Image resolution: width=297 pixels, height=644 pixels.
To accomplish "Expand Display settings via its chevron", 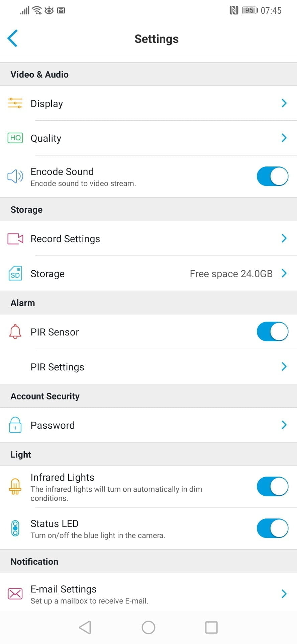I will click(x=284, y=103).
